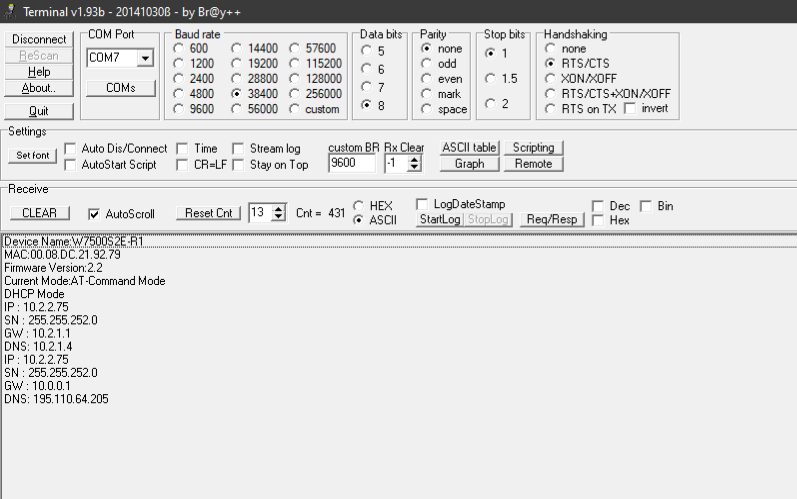Toggle the AutoScroll checkbox

click(94, 214)
